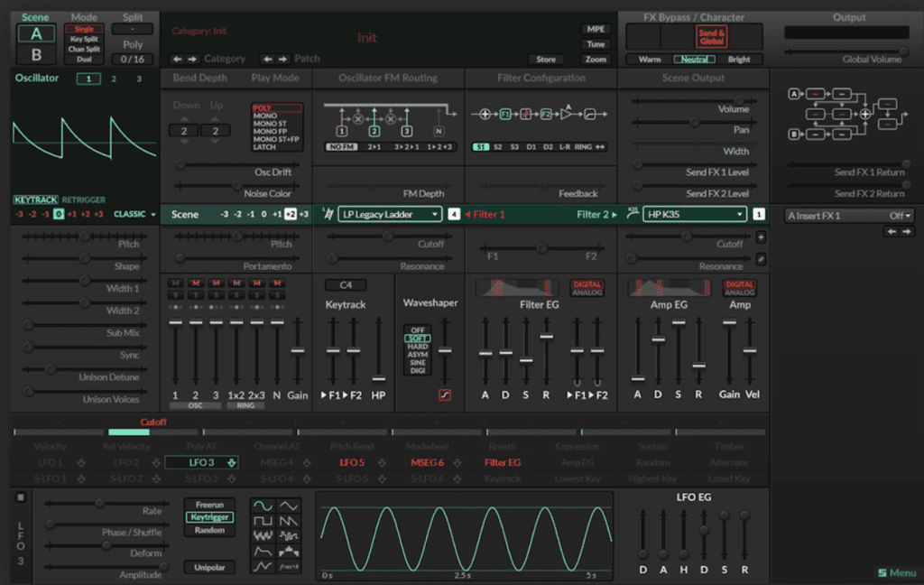Pick the triangle wave LFO shape
Viewport: 924px width, 585px height.
tap(289, 506)
